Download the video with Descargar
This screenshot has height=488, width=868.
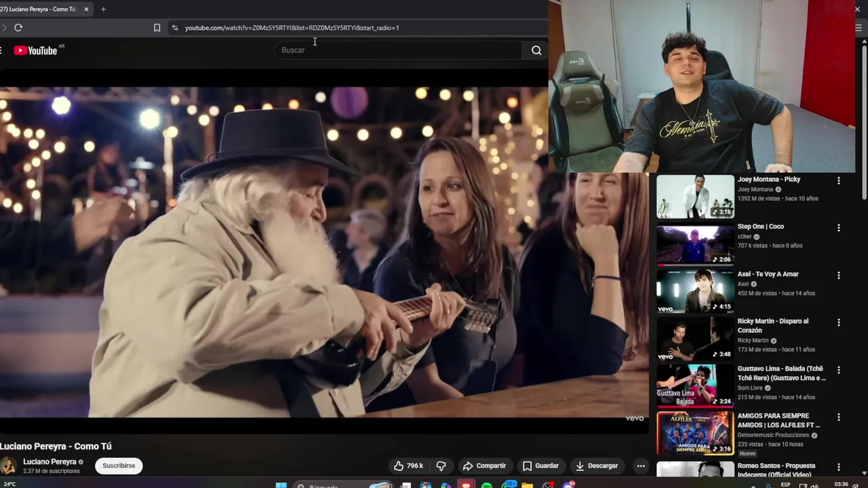tap(597, 466)
